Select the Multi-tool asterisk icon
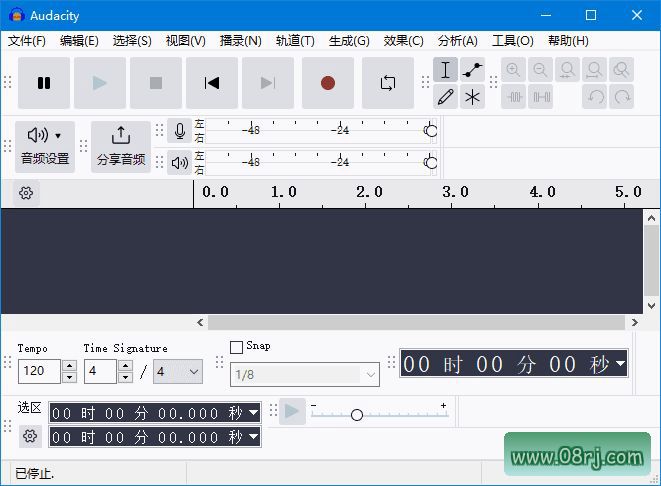This screenshot has height=486, width=661. (x=473, y=97)
